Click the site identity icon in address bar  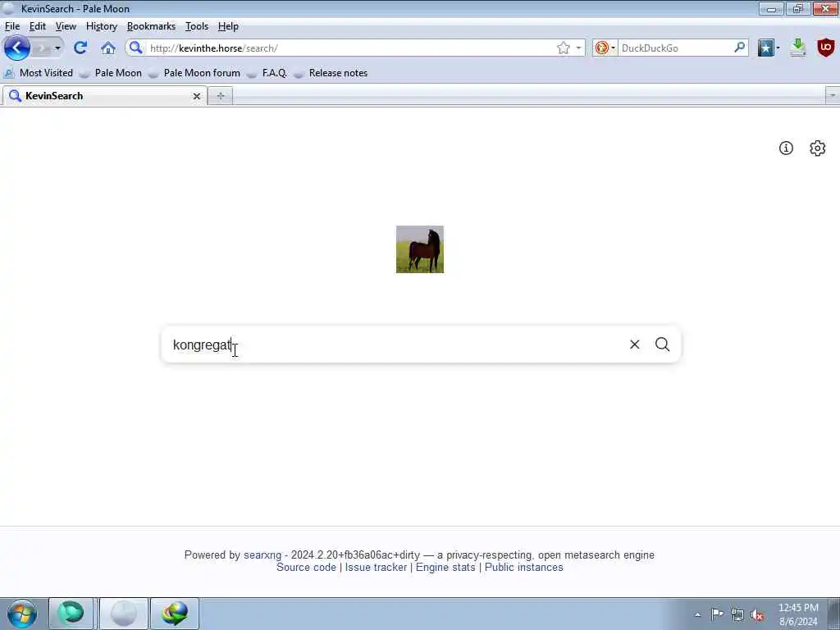pyautogui.click(x=136, y=48)
